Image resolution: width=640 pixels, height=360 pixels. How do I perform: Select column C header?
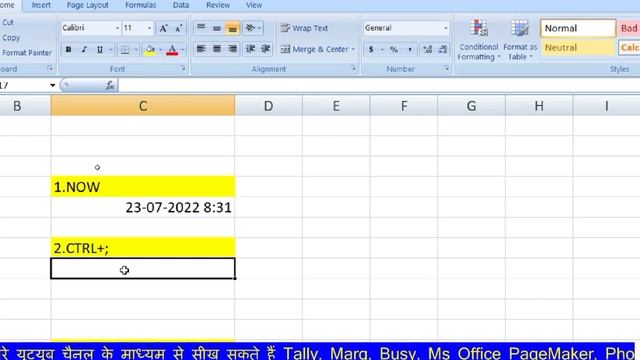point(143,106)
